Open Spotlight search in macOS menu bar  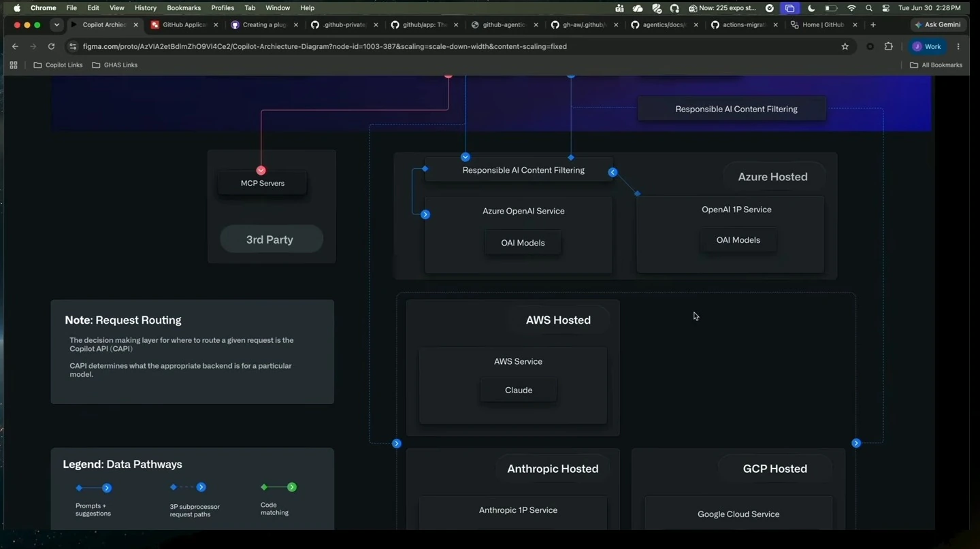point(869,8)
